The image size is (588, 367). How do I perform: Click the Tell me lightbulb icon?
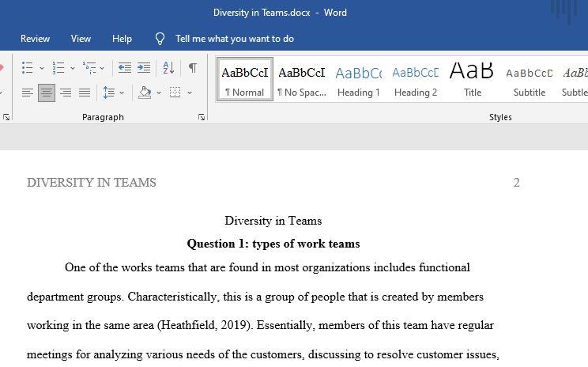coord(160,38)
